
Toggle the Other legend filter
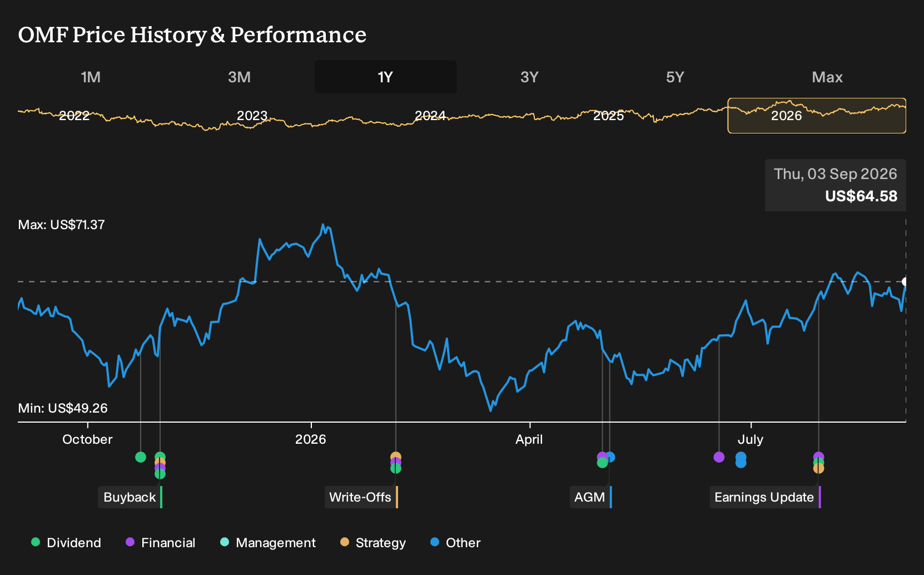[x=455, y=543]
